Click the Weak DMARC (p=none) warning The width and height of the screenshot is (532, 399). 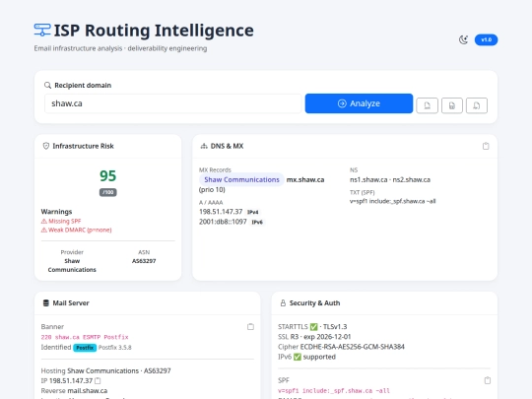pos(76,230)
